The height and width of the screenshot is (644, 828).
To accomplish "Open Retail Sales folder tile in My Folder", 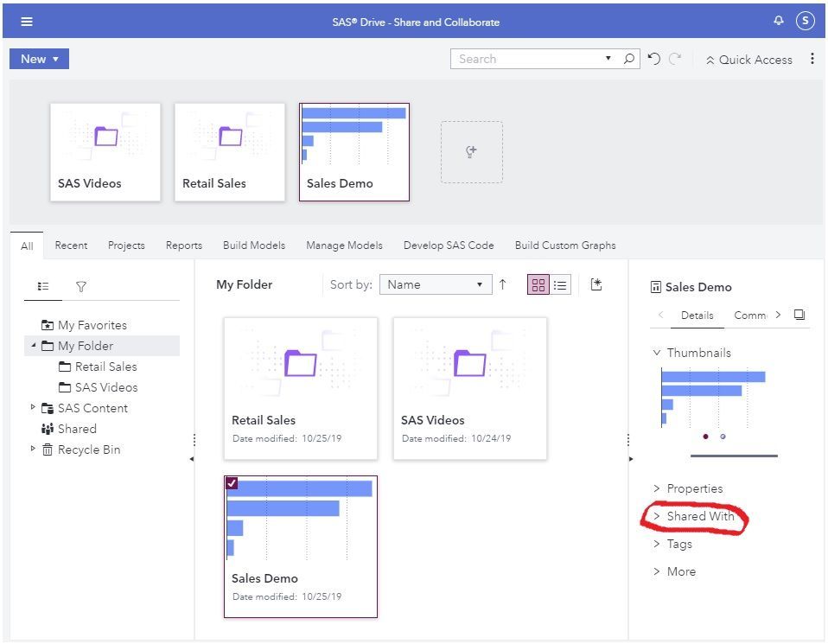I will 301,388.
